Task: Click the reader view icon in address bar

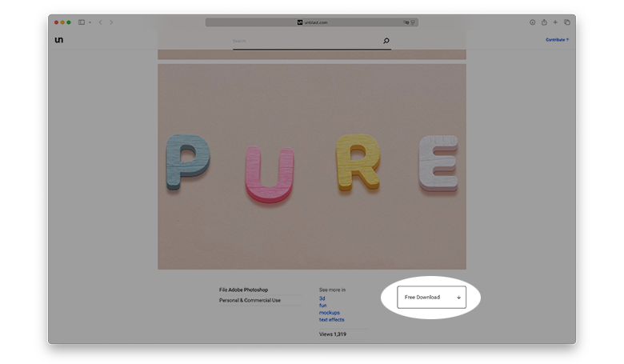Action: (x=413, y=22)
